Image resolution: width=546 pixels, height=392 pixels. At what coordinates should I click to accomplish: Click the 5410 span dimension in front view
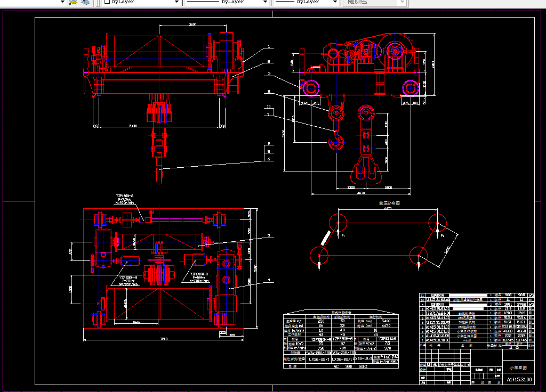133,126
